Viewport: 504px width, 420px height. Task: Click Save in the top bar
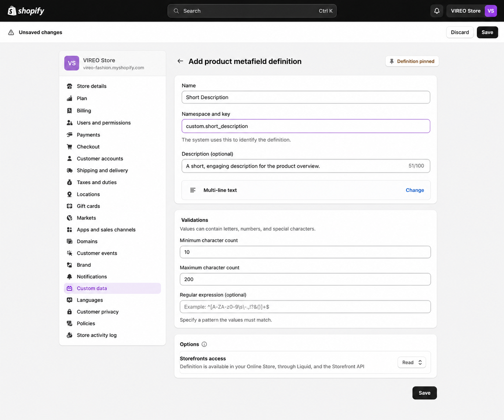click(487, 32)
